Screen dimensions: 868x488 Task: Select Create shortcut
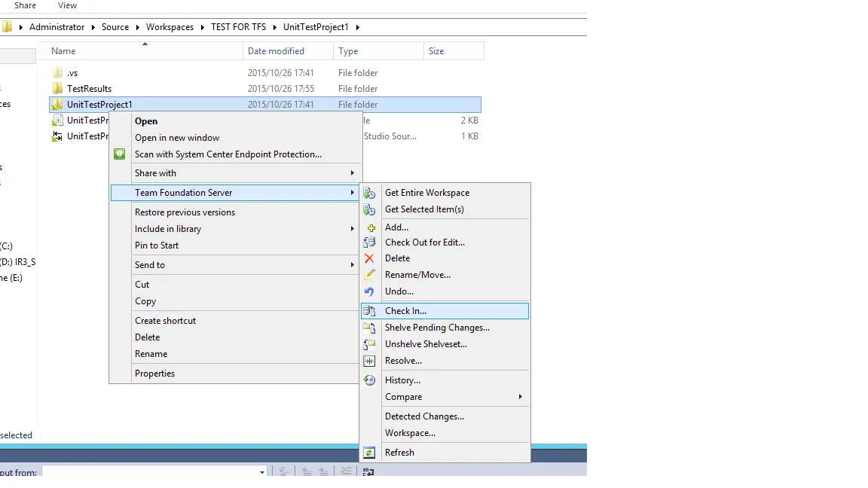[x=166, y=321]
